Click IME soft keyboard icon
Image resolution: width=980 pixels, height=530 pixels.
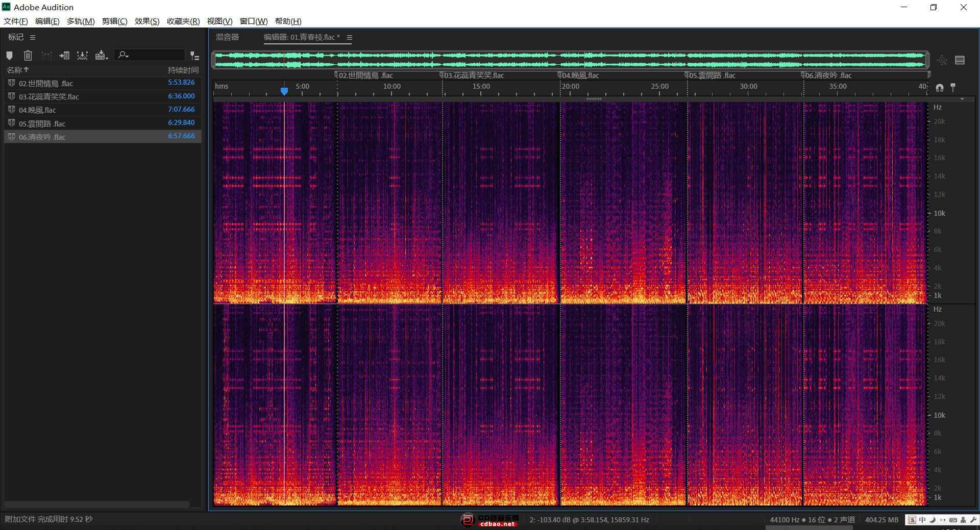pyautogui.click(x=953, y=520)
